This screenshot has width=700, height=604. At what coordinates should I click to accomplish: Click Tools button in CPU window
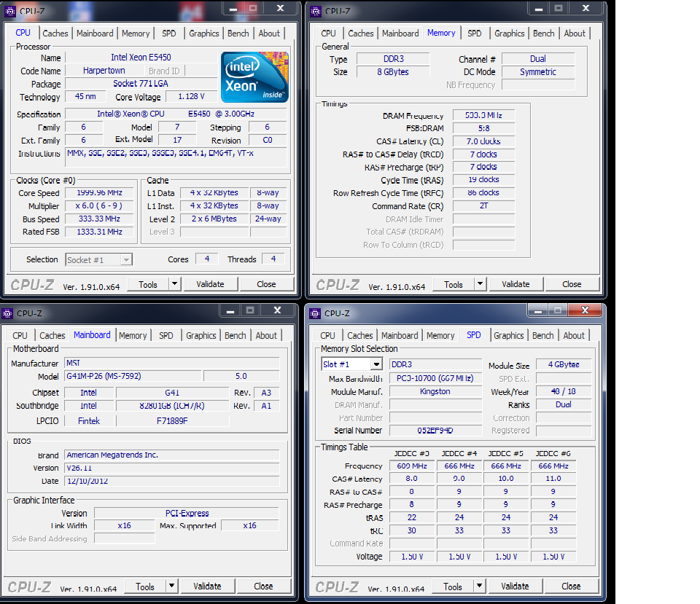[x=148, y=284]
